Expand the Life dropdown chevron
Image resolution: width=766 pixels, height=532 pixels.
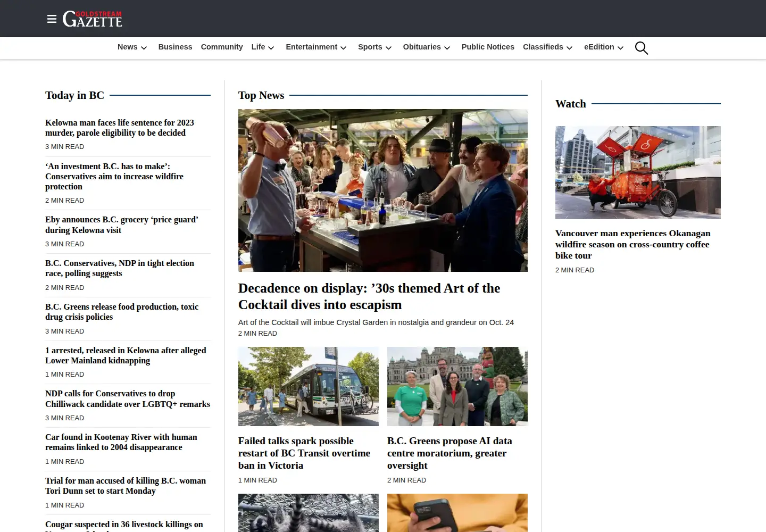(x=271, y=48)
